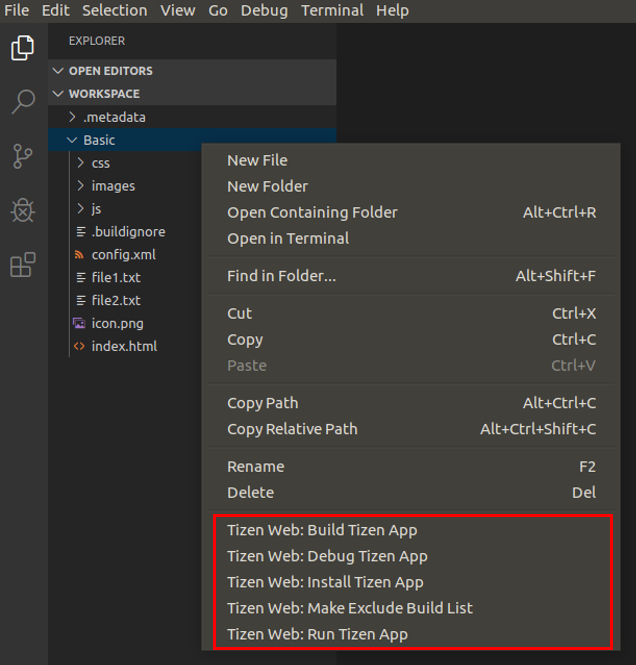Image resolution: width=636 pixels, height=665 pixels.
Task: Click Rename in the context menu
Action: click(x=255, y=466)
